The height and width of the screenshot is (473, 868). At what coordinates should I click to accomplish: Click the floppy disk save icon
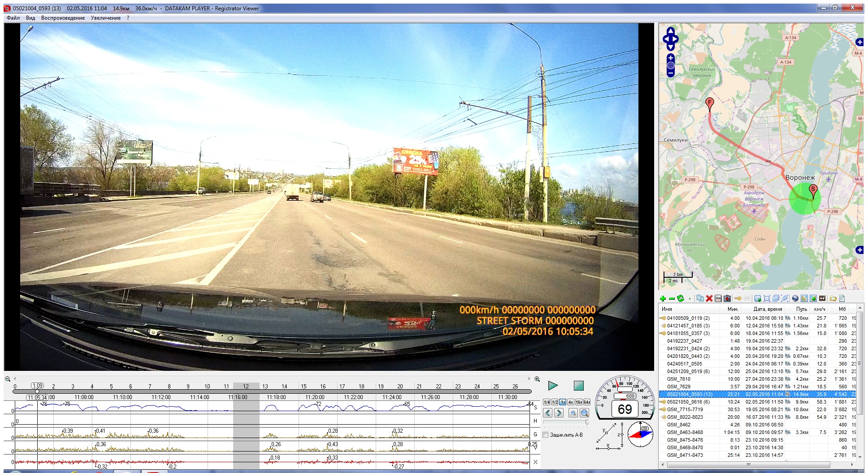[718, 299]
